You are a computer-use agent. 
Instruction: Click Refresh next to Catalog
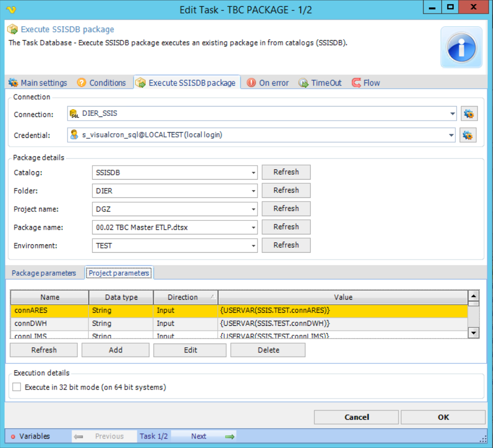pos(286,172)
